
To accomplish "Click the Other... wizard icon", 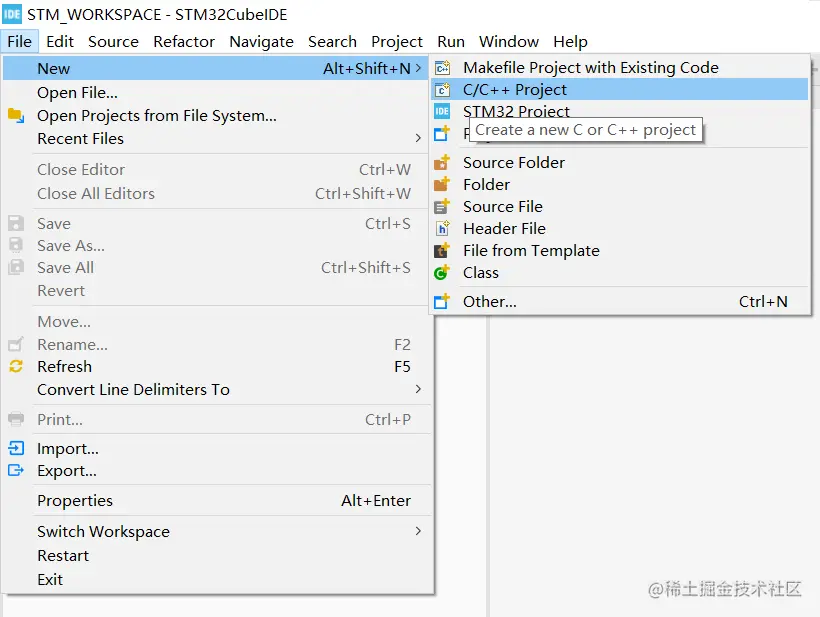I will coord(442,301).
